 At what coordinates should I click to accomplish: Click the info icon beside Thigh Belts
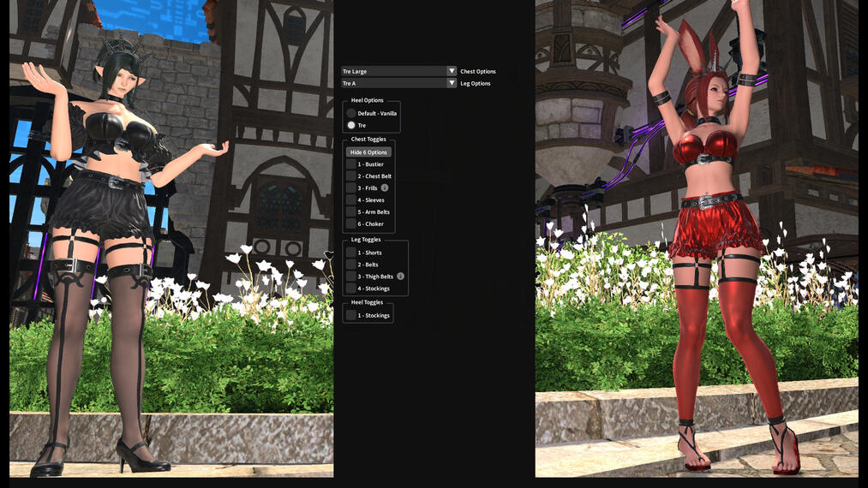(x=401, y=277)
